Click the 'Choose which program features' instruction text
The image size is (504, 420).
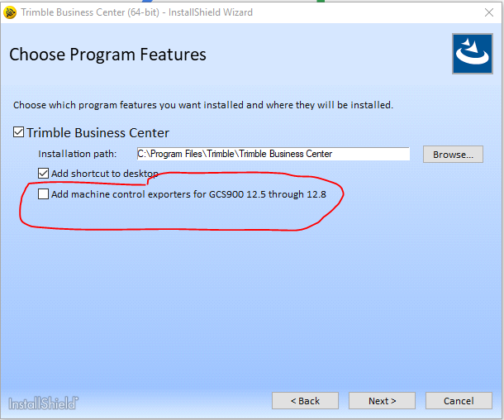click(203, 105)
